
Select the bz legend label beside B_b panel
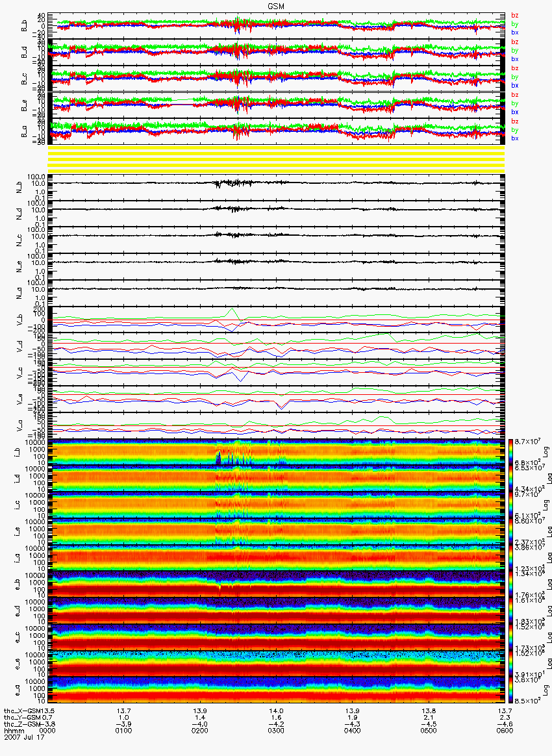(x=515, y=16)
